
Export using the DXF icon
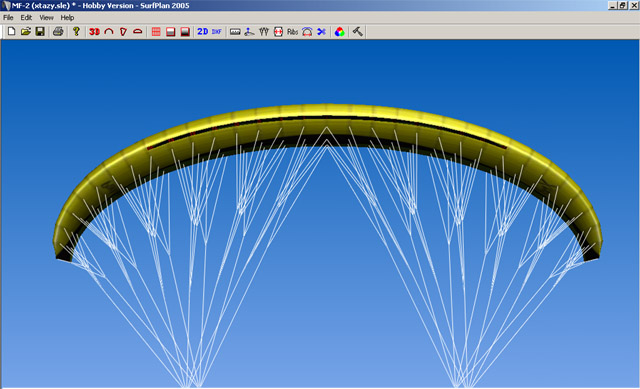217,31
